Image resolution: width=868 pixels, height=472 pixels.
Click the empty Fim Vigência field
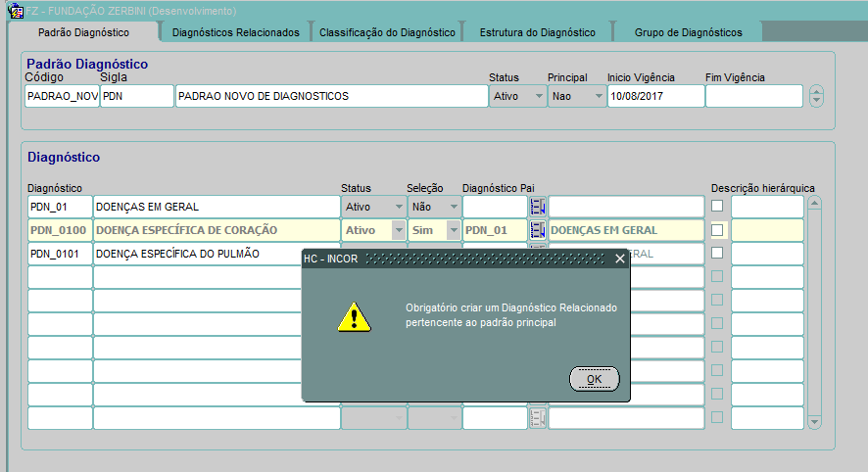coord(754,96)
